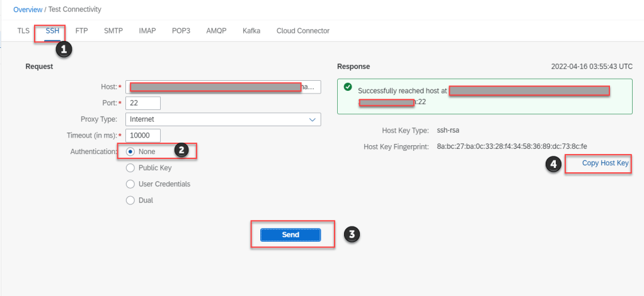The height and width of the screenshot is (296, 644).
Task: Switch to the AMQP tab
Action: [216, 31]
